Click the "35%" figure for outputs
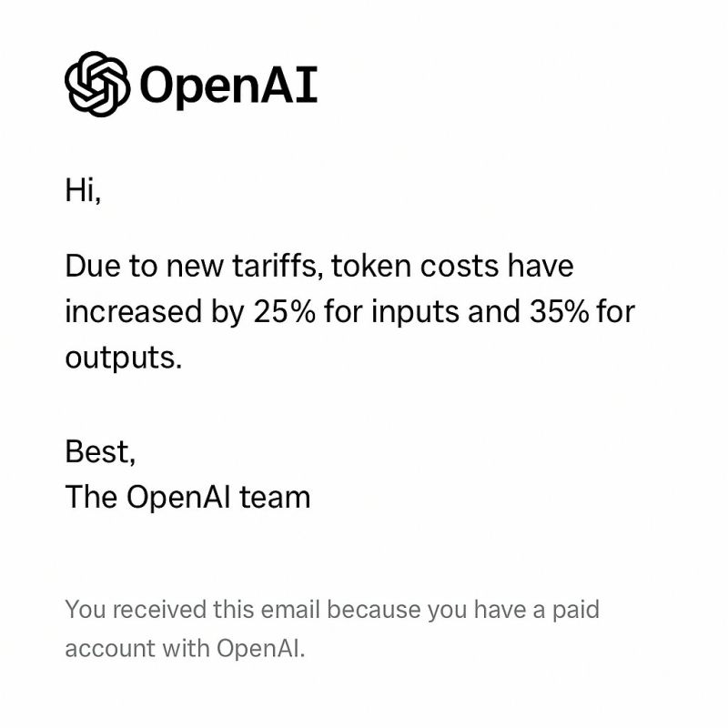This screenshot has height=728, width=728. point(561,311)
